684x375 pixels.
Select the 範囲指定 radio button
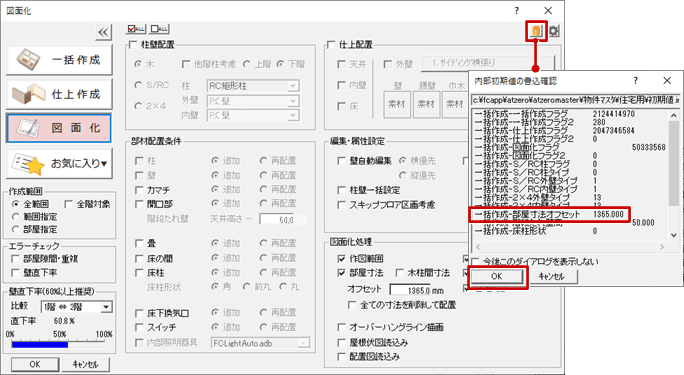pyautogui.click(x=16, y=217)
